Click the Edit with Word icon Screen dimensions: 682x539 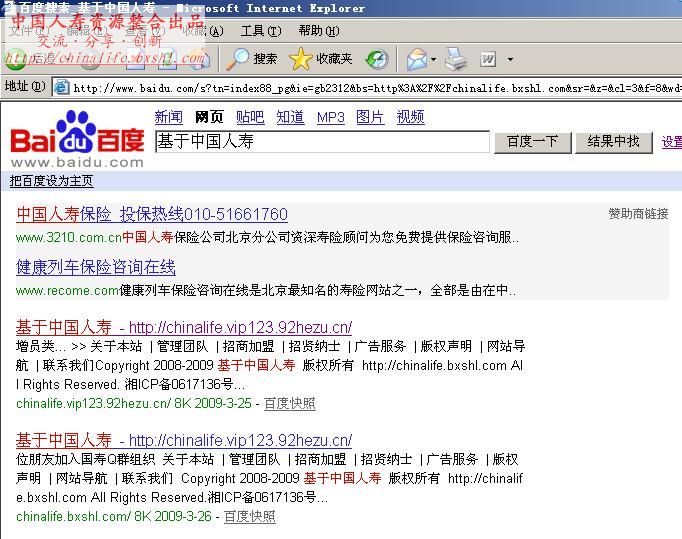(488, 60)
